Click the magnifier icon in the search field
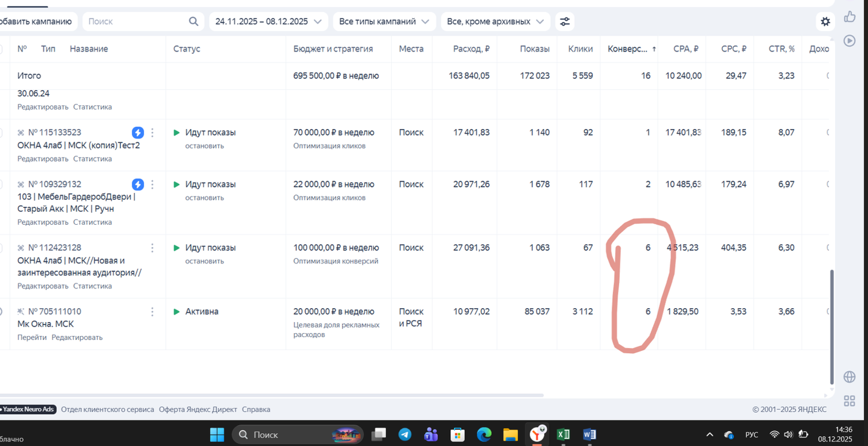This screenshot has height=446, width=868. [x=193, y=21]
